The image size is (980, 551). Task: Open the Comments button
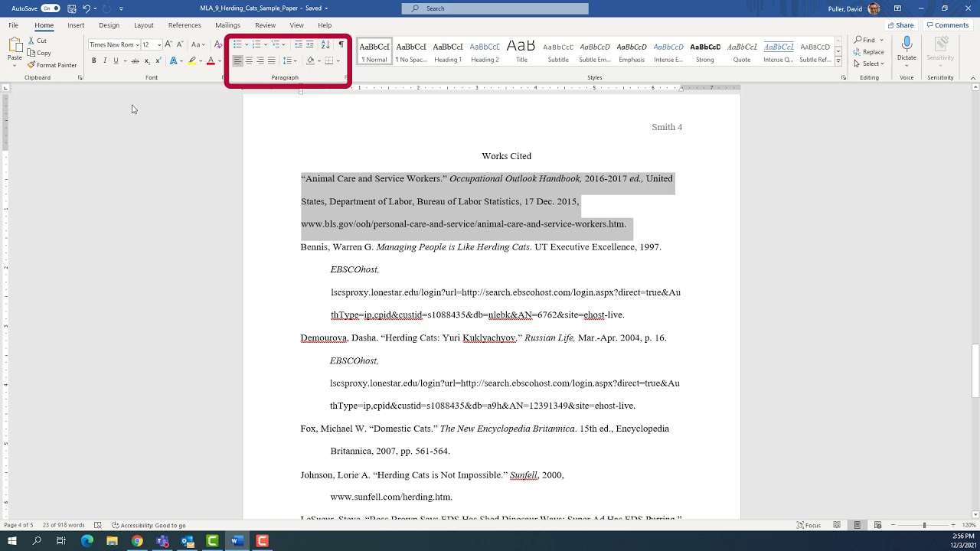pos(948,25)
